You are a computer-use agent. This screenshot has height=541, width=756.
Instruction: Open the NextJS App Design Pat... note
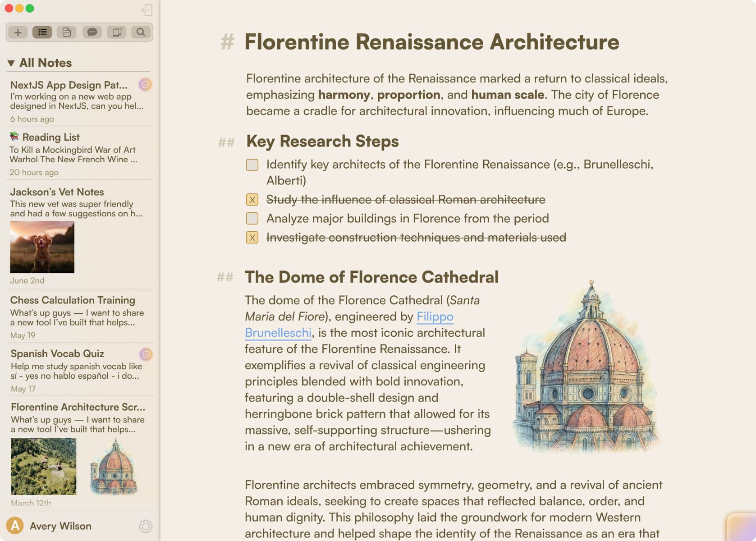pos(80,101)
